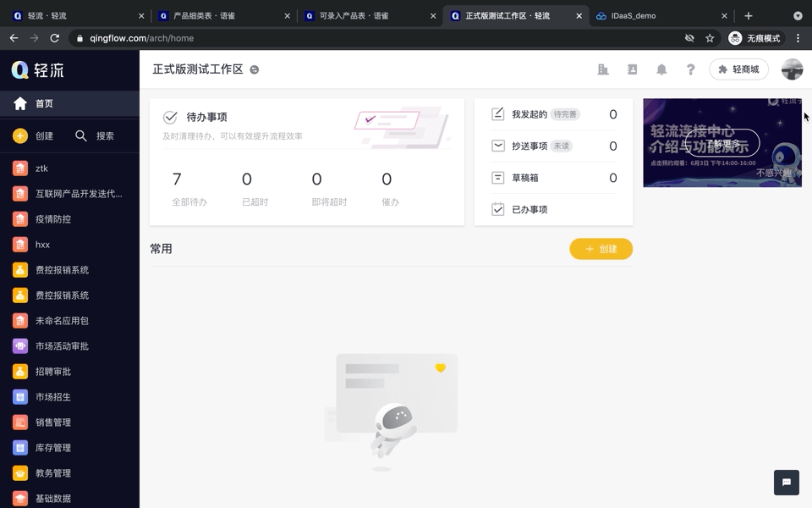The height and width of the screenshot is (508, 812).
Task: Open 草稿箱 drafts
Action: click(553, 178)
